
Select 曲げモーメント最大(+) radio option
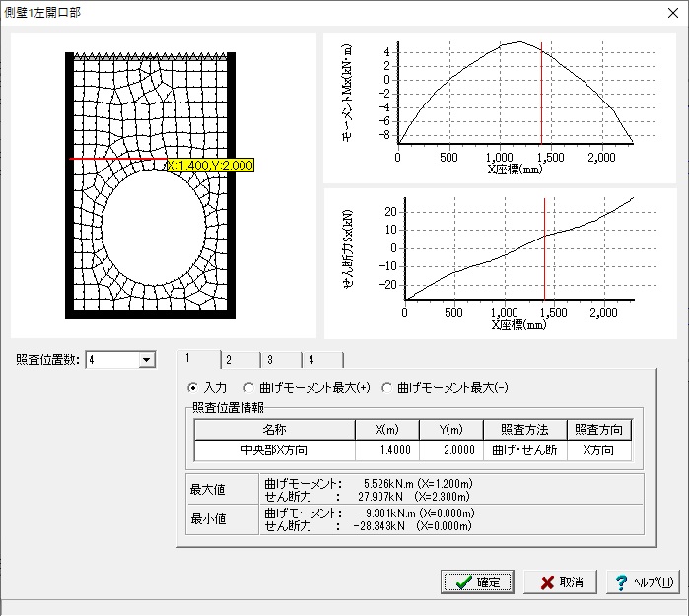pos(248,387)
